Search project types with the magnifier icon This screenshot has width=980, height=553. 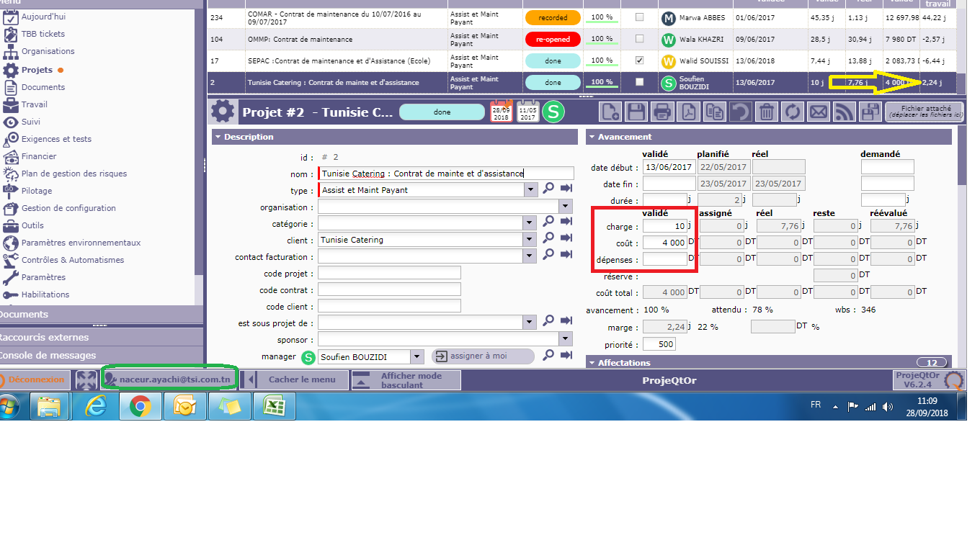[548, 189]
